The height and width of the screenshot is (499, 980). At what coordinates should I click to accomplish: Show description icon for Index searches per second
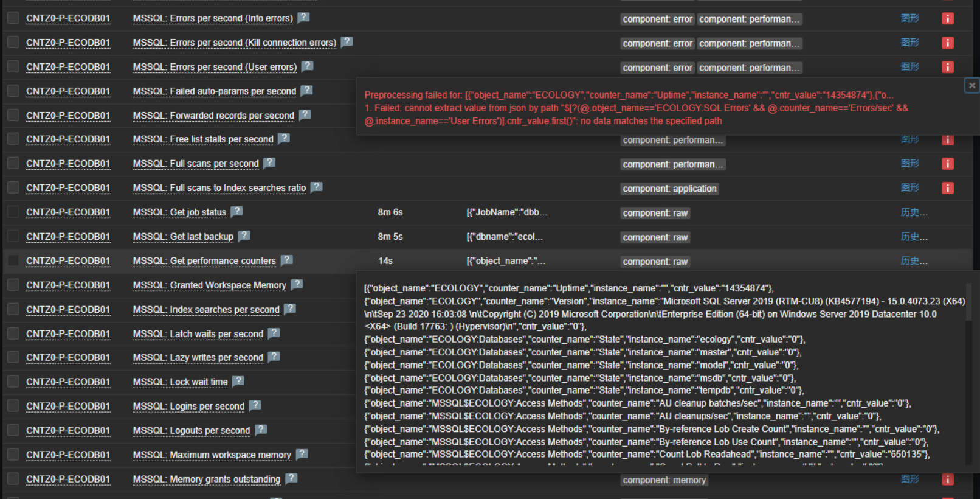tap(289, 309)
